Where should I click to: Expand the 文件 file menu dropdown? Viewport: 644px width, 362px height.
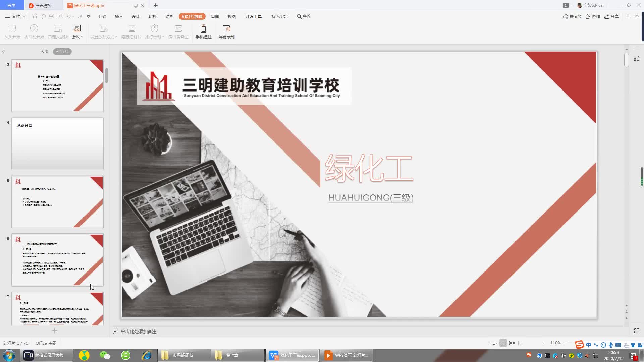coord(16,16)
